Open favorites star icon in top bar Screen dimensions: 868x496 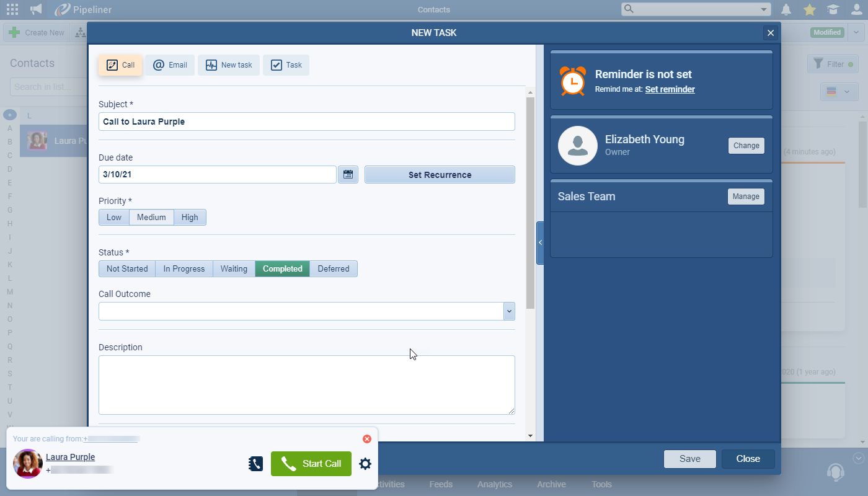click(x=809, y=9)
